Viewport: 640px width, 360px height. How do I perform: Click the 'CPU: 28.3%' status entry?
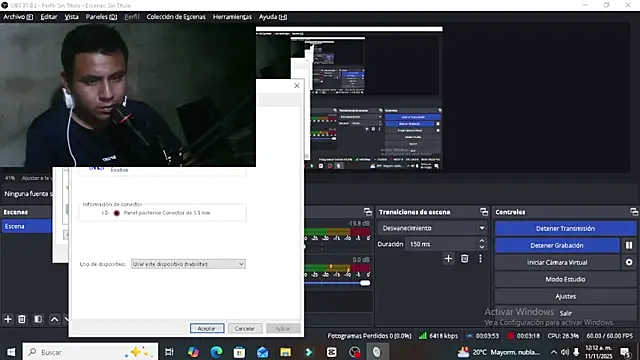[563, 336]
